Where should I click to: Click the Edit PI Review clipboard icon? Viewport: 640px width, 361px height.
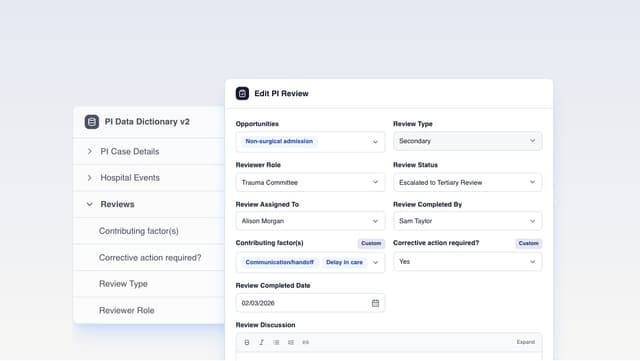(x=242, y=94)
